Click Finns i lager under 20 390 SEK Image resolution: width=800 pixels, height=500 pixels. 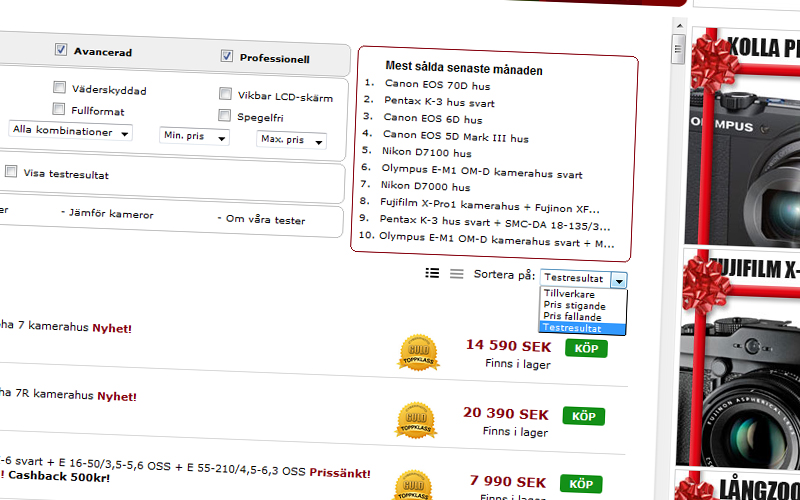(x=515, y=431)
